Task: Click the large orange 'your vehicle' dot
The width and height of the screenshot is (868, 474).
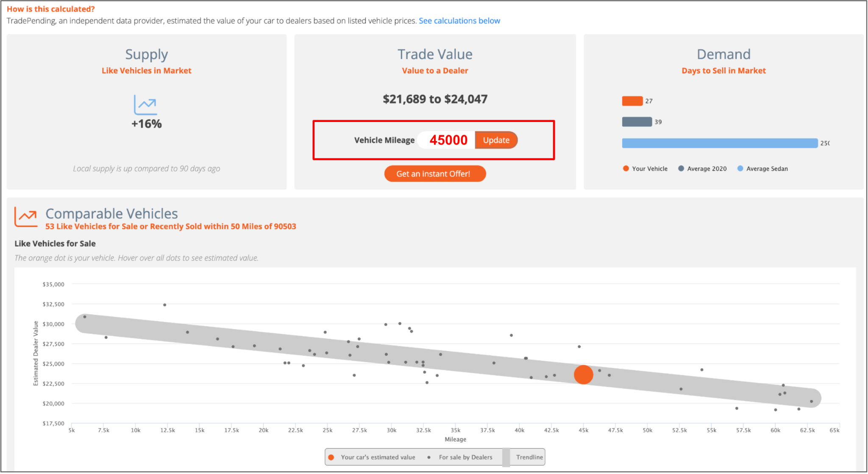Action: (583, 375)
